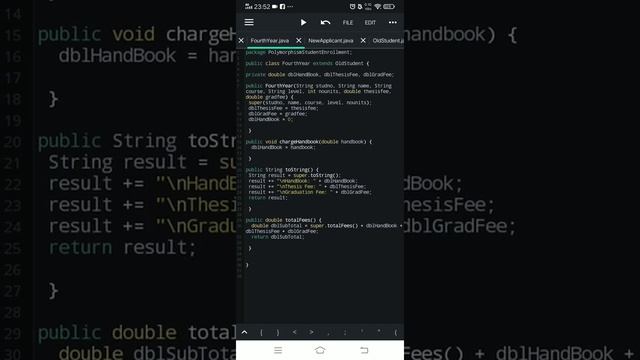Place cursor on 'public String toString()' line
Screen dimensions: 640x360
(282, 169)
